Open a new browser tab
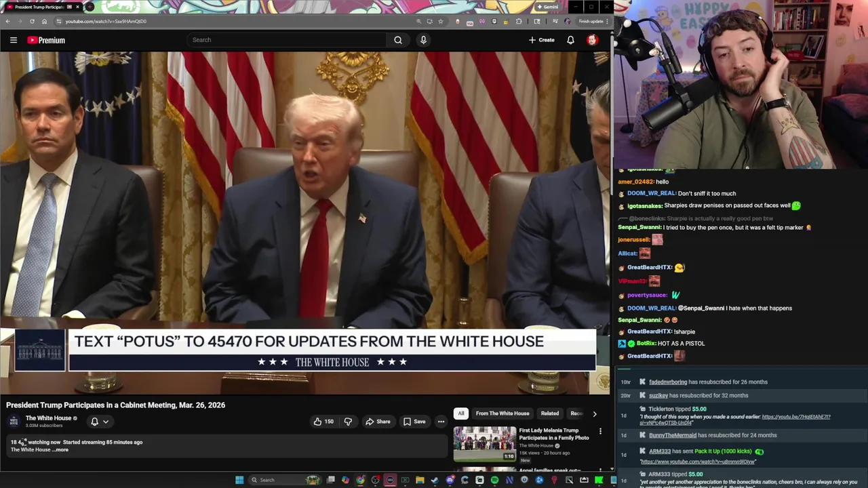Image resolution: width=868 pixels, height=488 pixels. tap(90, 7)
